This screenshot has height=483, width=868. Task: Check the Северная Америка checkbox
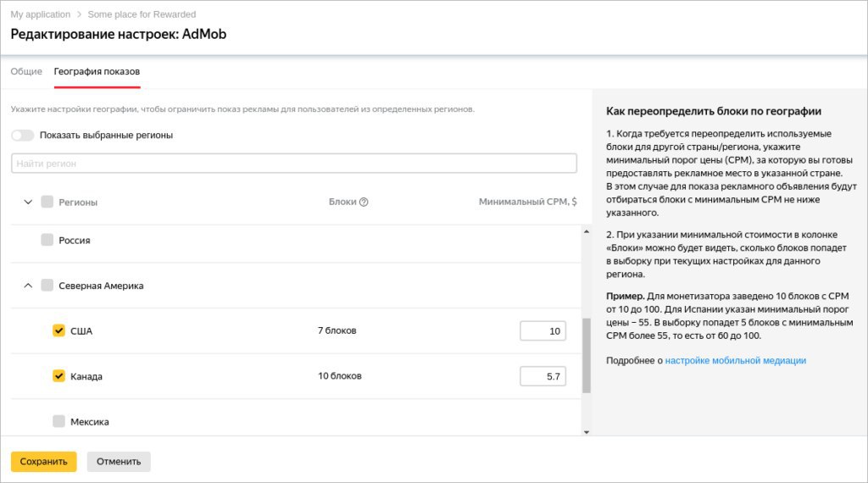click(x=47, y=285)
